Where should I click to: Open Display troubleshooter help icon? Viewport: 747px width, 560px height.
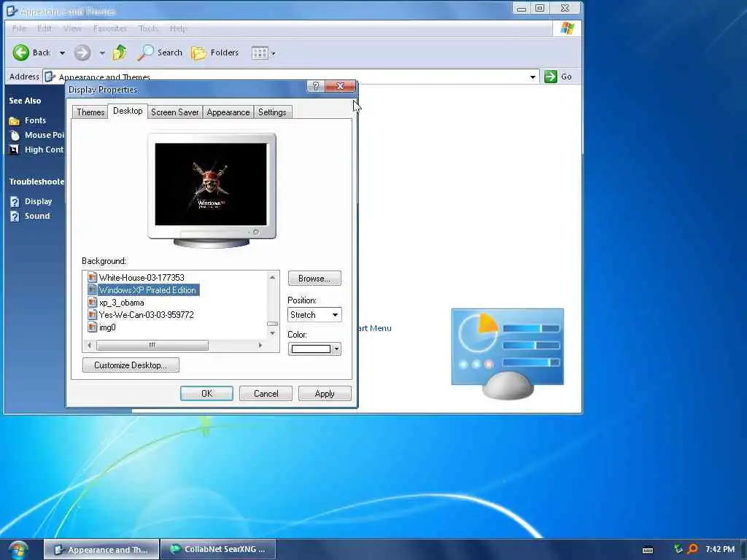pyautogui.click(x=15, y=201)
